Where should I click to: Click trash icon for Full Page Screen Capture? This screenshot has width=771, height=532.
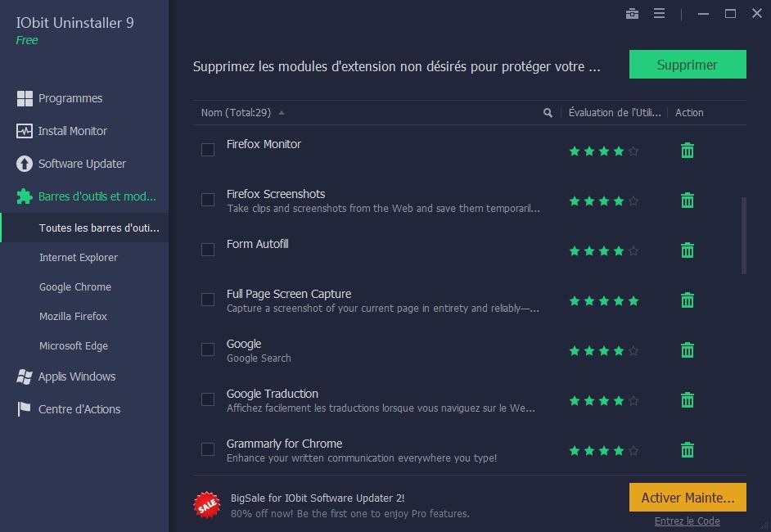point(687,300)
